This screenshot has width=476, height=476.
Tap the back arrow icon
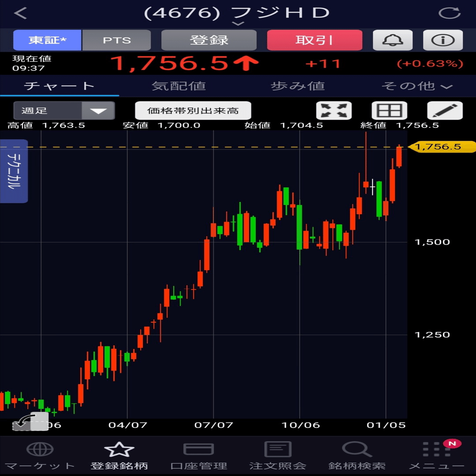tap(20, 13)
